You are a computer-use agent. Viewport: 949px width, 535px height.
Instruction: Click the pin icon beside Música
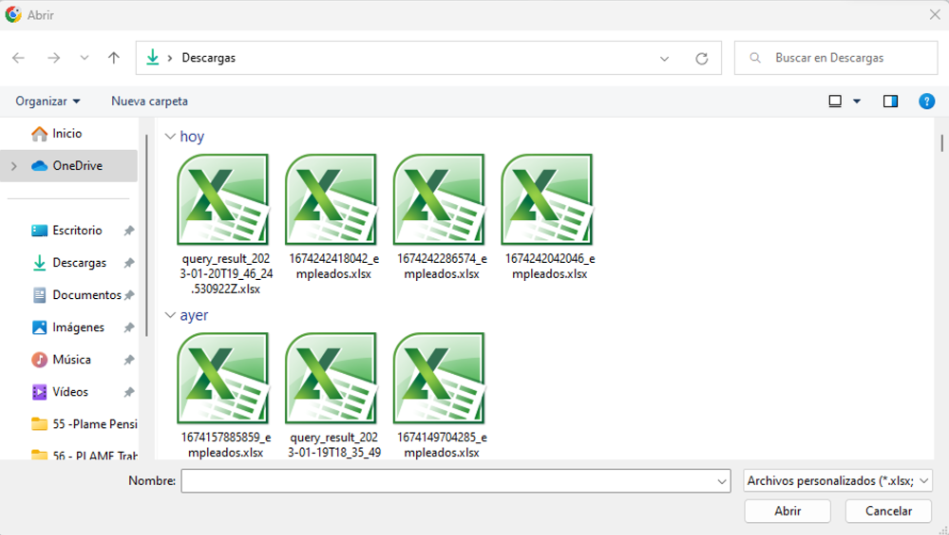coord(128,359)
